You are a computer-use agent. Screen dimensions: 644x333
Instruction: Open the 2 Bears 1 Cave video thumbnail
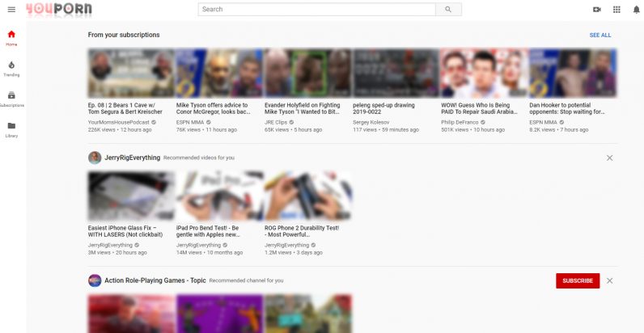point(130,74)
